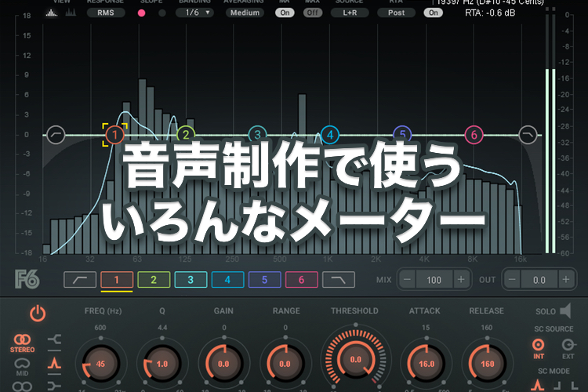Select purple band node 5 on graph
Viewport: 588px width, 392px height.
402,134
